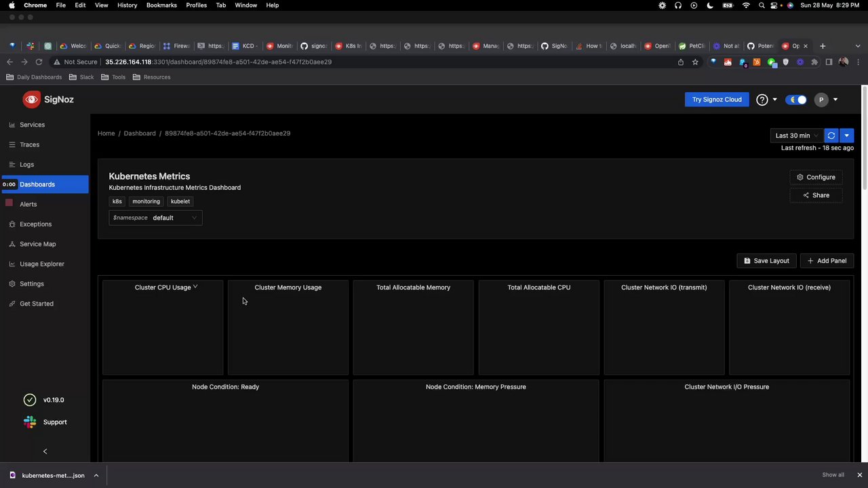Click the browser address bar URL
The width and height of the screenshot is (868, 488).
coord(218,62)
